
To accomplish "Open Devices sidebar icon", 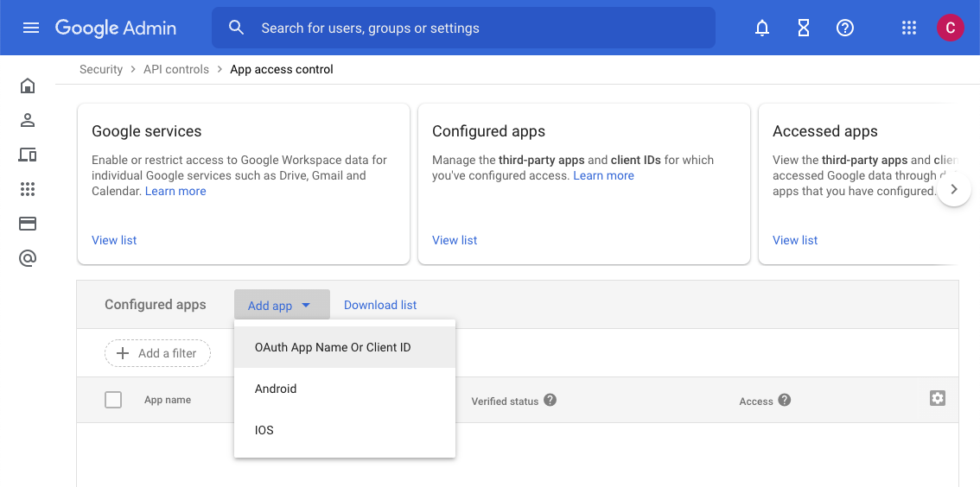I will pos(28,155).
